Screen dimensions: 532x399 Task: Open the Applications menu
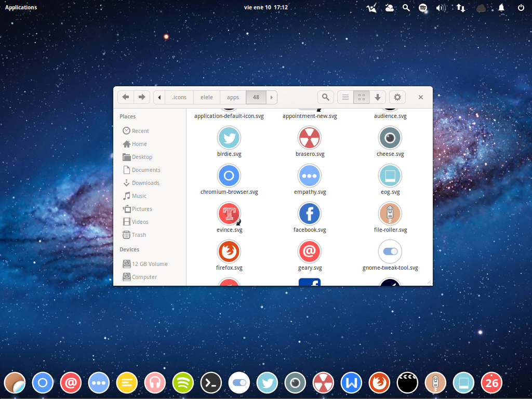(x=21, y=7)
